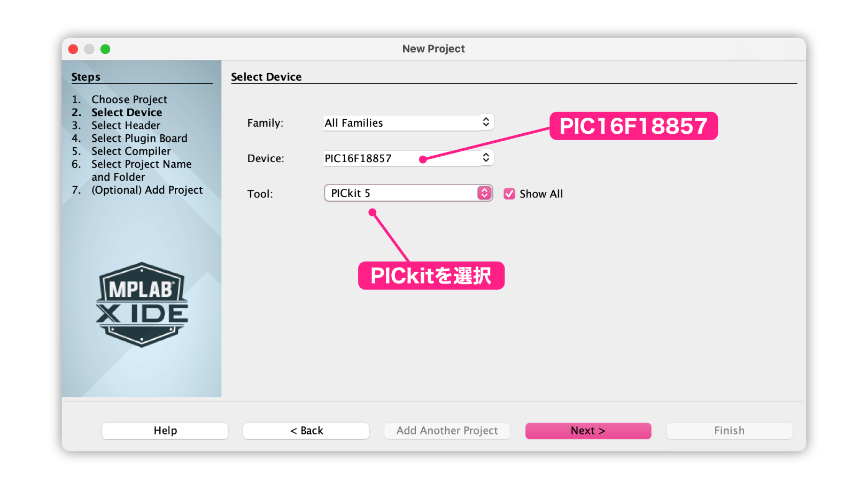Proceed with the Next > button
Image resolution: width=868 pixels, height=489 pixels.
coord(588,431)
